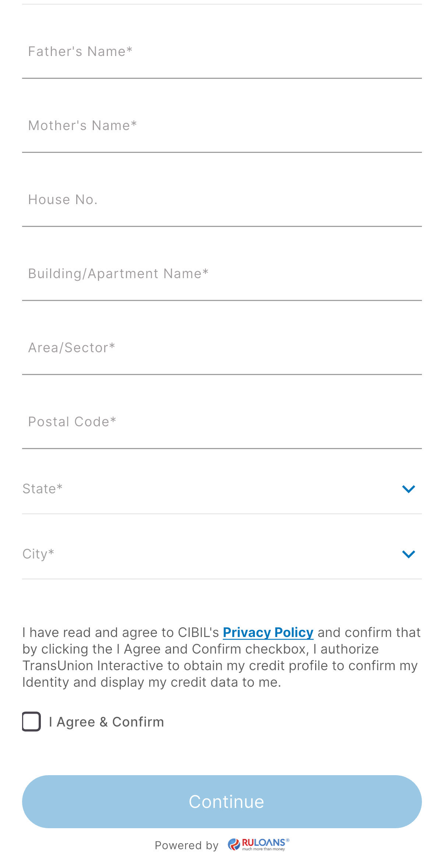Click the 'much more than money' tagline
444x868 pixels.
click(x=264, y=849)
